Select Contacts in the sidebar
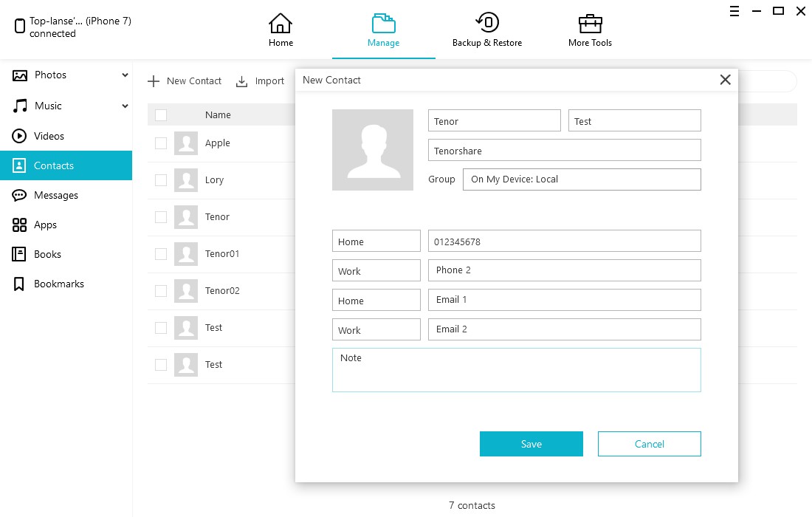Viewport: 812px width, 517px height. (x=66, y=165)
